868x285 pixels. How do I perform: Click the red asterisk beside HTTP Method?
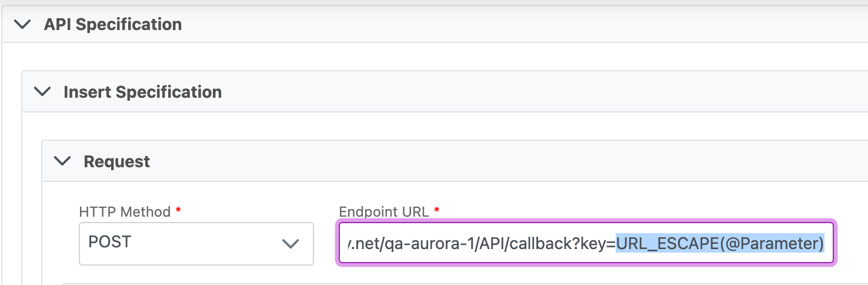point(178,210)
